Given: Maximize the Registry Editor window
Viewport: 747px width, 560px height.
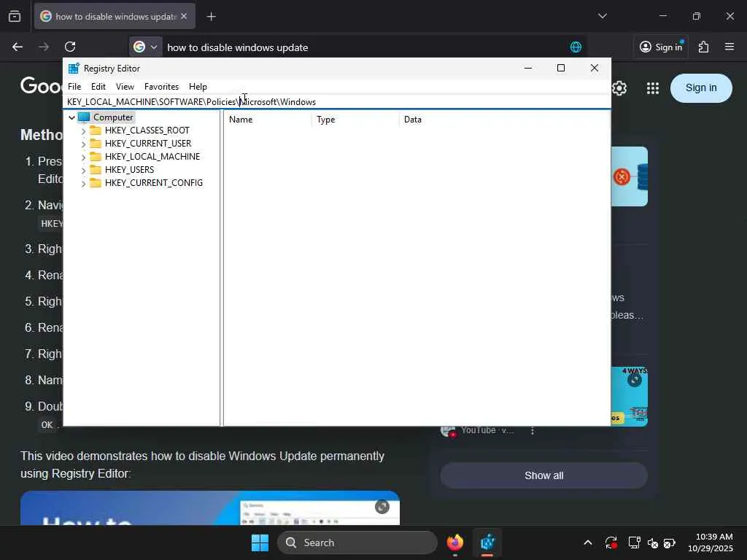Looking at the screenshot, I should [x=561, y=68].
